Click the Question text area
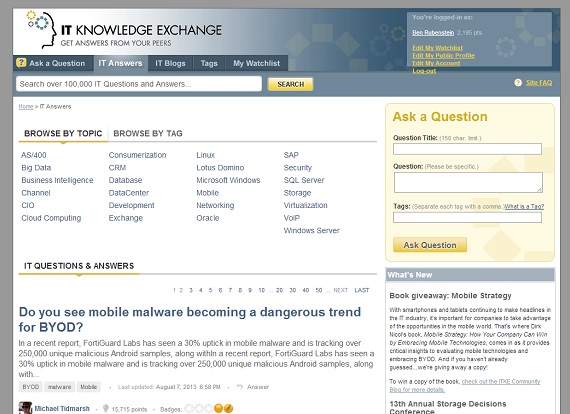Viewport: 570px width, 414px height. tap(468, 182)
